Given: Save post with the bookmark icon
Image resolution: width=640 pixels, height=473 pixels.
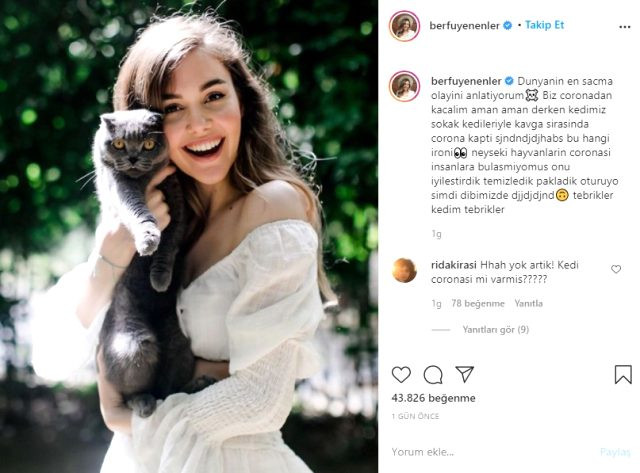Looking at the screenshot, I should tap(623, 375).
